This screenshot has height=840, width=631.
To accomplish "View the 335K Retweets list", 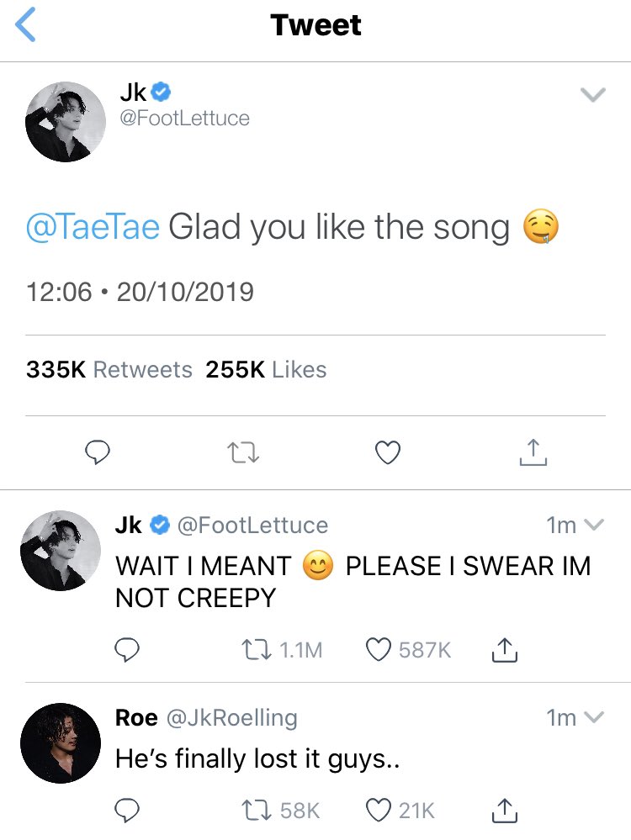I will coord(109,370).
